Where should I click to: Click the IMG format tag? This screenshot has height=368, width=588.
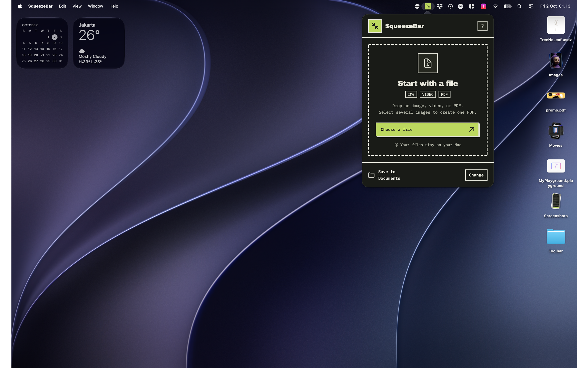coord(411,94)
